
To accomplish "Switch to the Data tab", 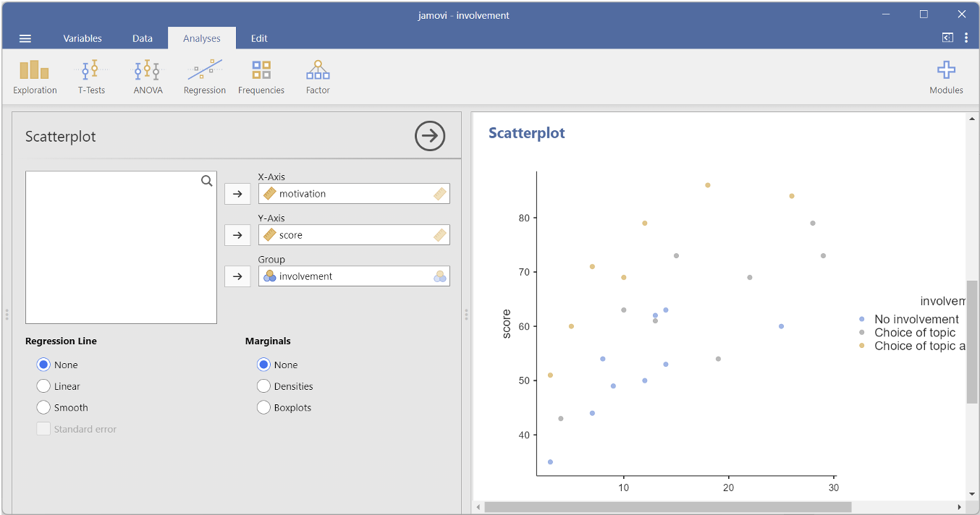I will tap(143, 38).
